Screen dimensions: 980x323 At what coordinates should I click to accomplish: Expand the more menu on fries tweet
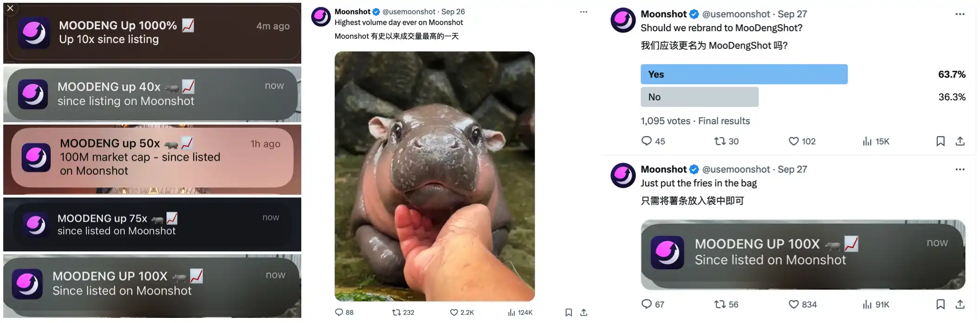click(960, 170)
